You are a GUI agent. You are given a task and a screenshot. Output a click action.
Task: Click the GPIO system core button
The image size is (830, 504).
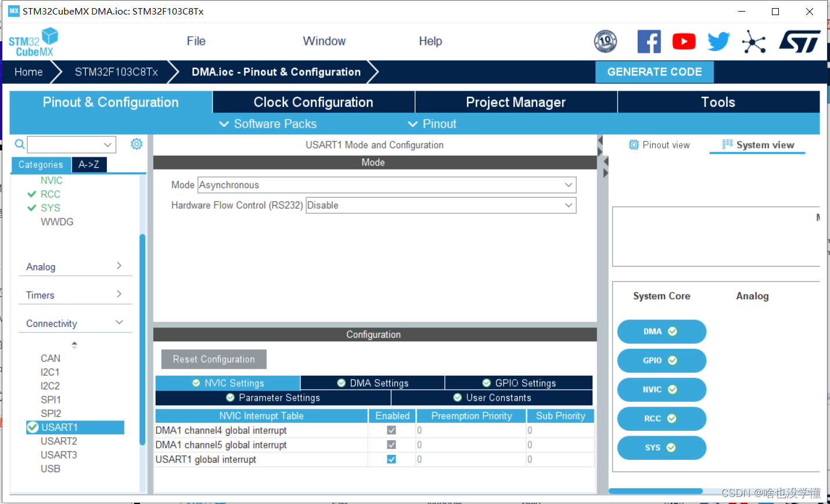[662, 361]
